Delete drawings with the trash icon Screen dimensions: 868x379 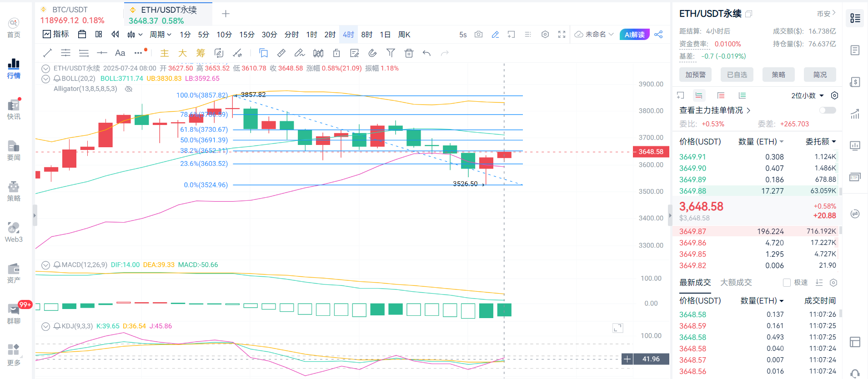pos(409,53)
